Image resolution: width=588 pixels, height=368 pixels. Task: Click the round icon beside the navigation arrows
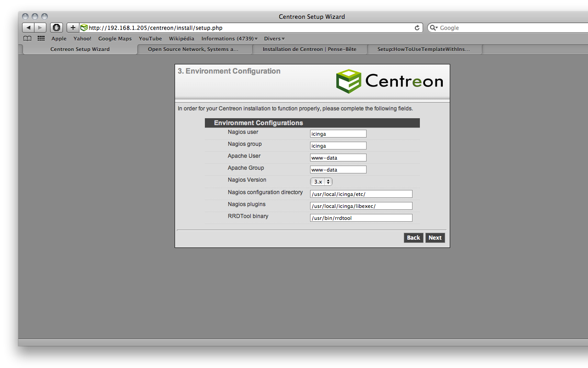click(x=57, y=28)
